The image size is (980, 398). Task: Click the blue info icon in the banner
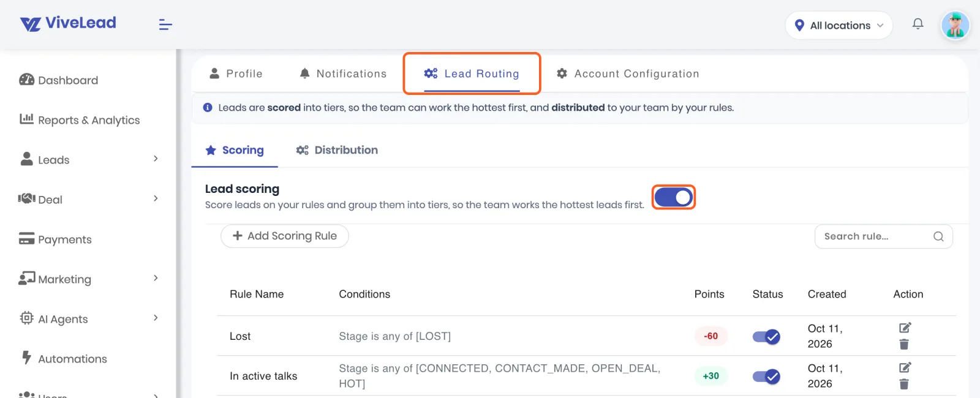pos(208,108)
